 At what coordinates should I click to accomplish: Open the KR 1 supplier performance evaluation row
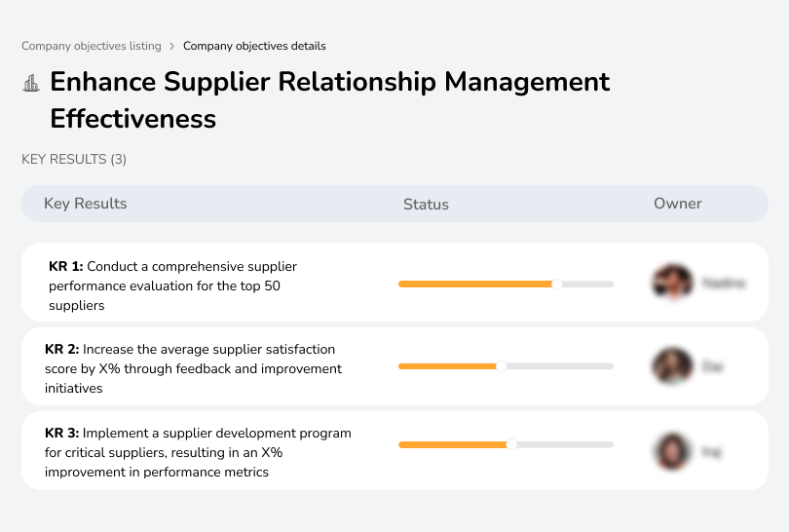pos(394,283)
